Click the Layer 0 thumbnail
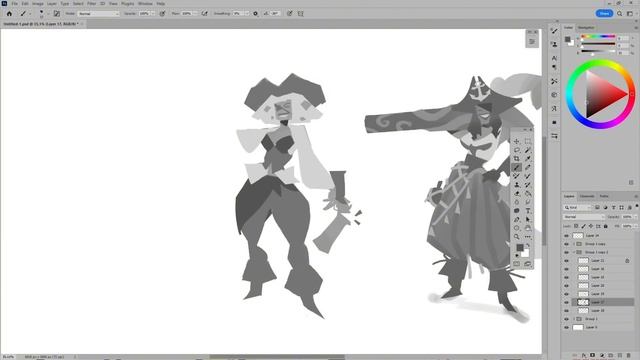The image size is (640, 360). (578, 327)
